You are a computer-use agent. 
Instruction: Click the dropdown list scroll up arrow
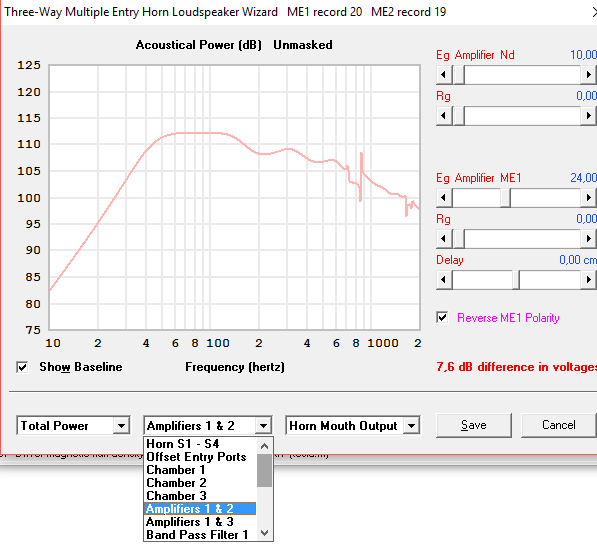(x=265, y=446)
